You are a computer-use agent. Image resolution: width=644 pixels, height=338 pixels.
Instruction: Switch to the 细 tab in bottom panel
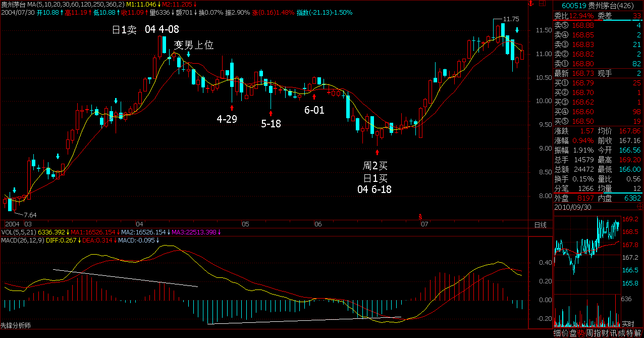[x=557, y=333]
